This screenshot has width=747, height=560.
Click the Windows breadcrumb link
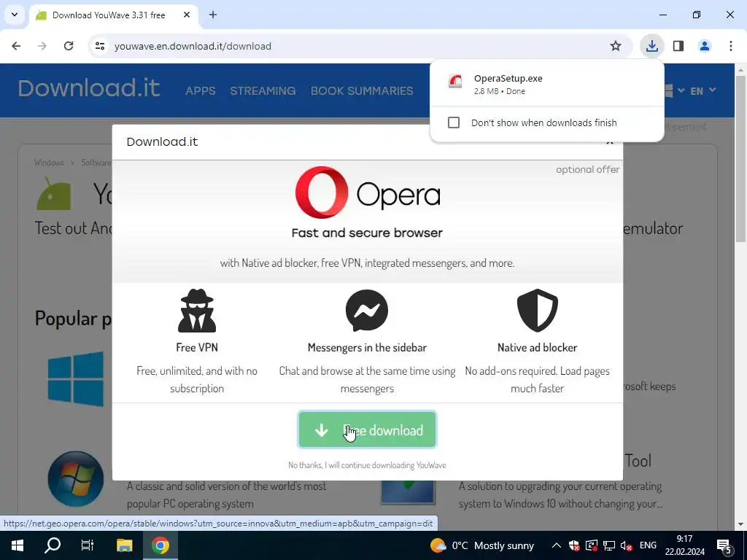coord(49,163)
